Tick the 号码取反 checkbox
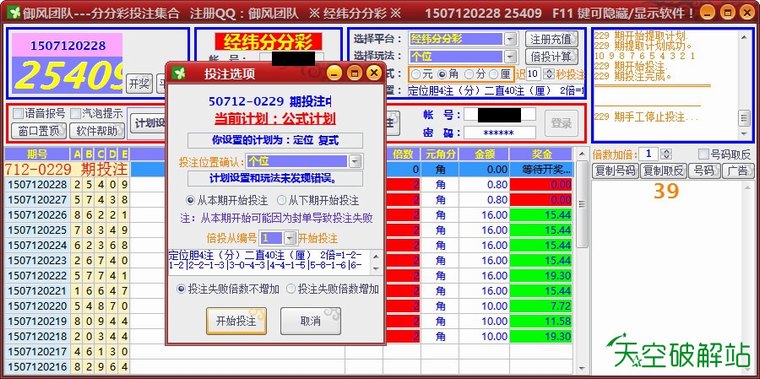760x379 pixels. click(703, 154)
